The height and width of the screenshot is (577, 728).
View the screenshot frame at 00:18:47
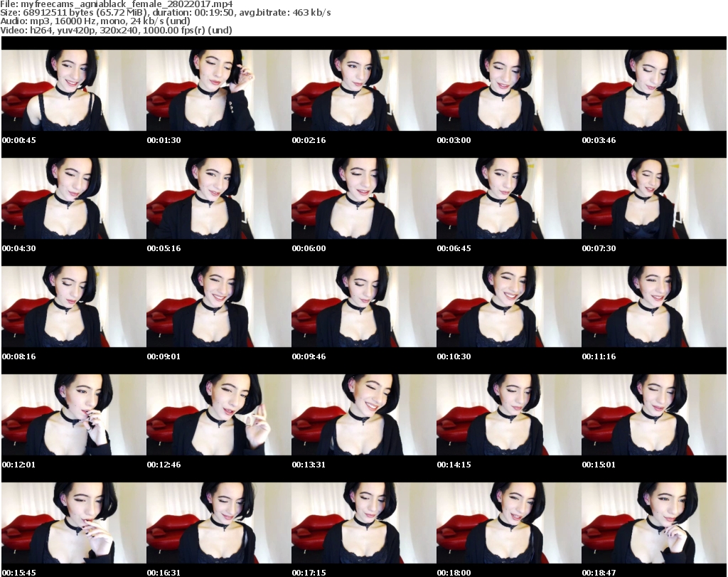coord(654,523)
